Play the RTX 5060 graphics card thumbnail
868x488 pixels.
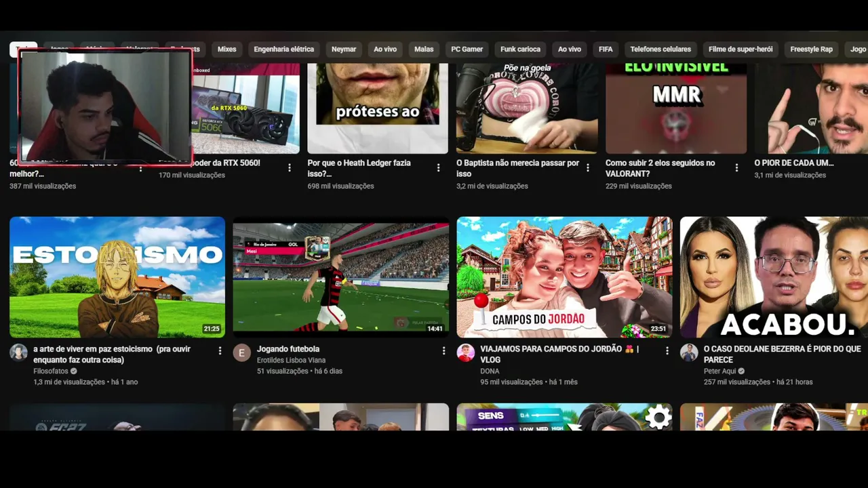click(x=246, y=108)
